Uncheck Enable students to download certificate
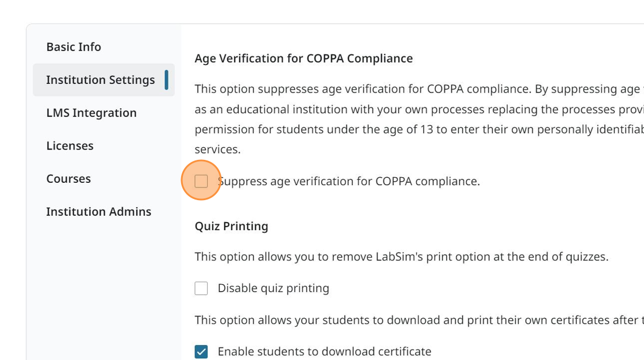This screenshot has height=360, width=644. click(x=201, y=351)
